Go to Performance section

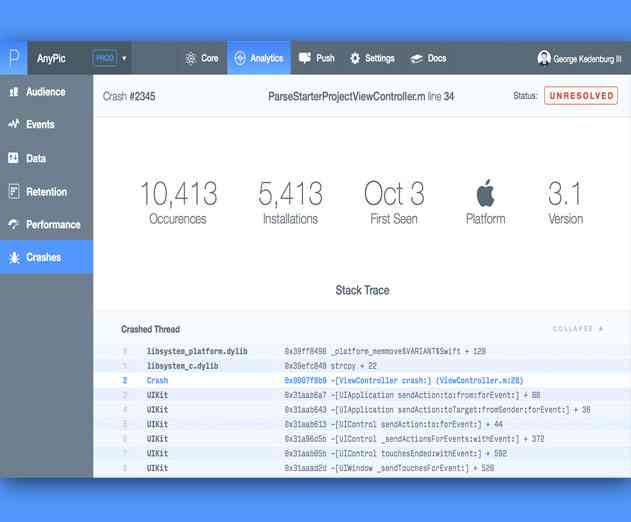point(46,225)
